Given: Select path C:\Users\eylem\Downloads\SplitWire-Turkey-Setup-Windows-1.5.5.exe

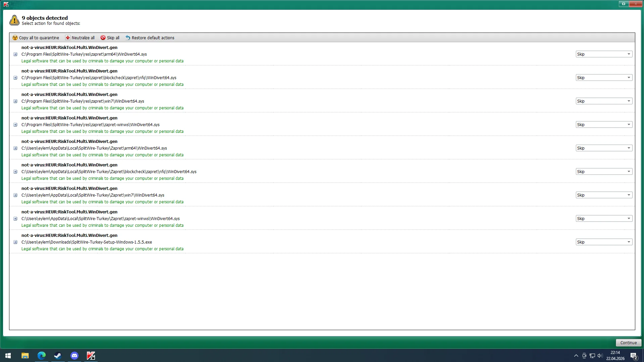Looking at the screenshot, I should click(x=87, y=242).
